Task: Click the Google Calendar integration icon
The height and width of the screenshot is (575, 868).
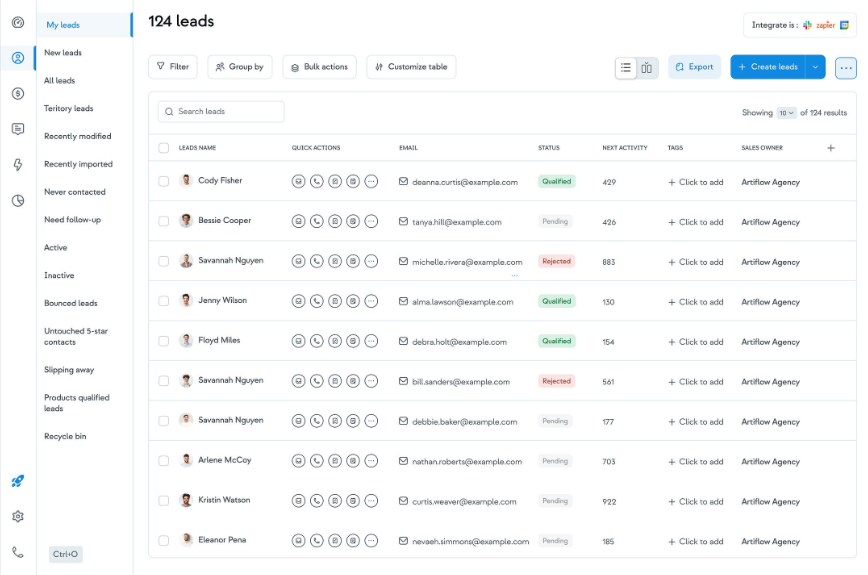Action: (x=844, y=25)
